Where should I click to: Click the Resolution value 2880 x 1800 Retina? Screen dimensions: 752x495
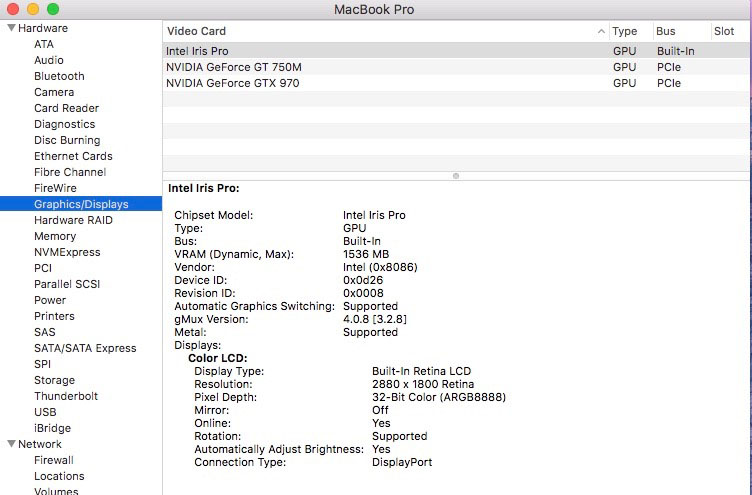[x=423, y=384]
